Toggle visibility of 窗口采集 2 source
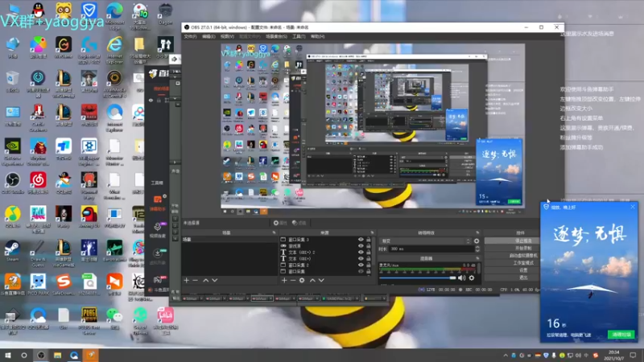Screen dimensions: 644x362 (361, 265)
